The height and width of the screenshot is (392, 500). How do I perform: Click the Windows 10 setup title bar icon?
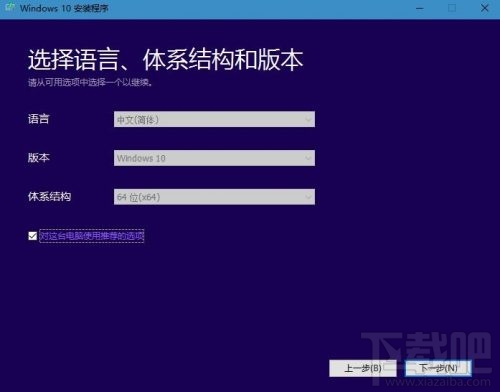pyautogui.click(x=10, y=7)
